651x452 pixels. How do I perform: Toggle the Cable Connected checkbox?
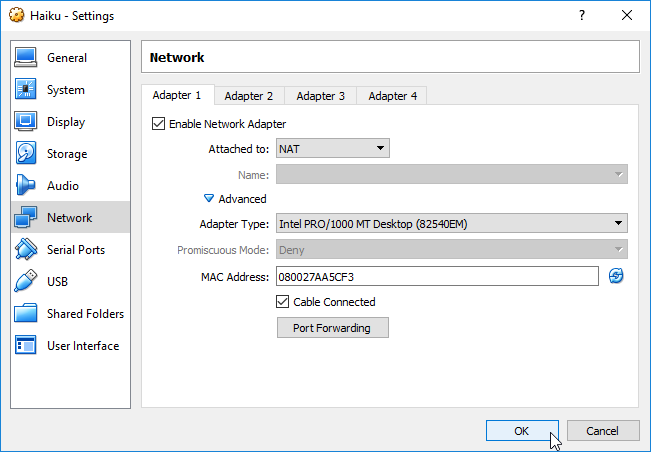(x=283, y=302)
